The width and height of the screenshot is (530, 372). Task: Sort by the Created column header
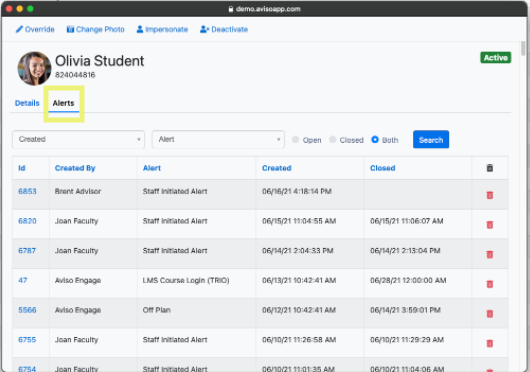276,168
